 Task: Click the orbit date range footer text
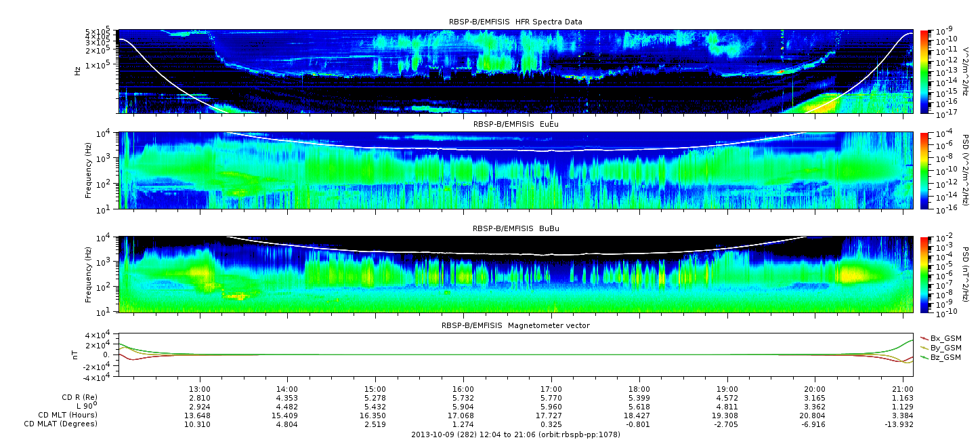515,434
